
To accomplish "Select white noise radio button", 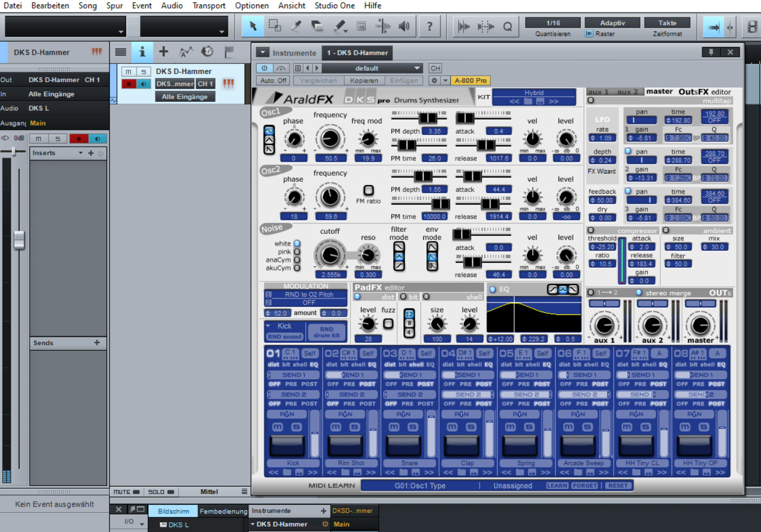I will [x=297, y=244].
